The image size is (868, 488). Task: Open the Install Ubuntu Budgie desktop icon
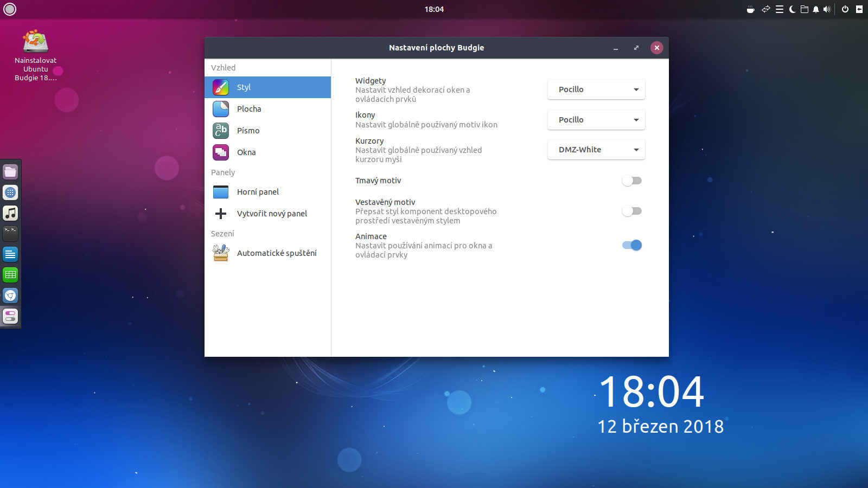35,56
